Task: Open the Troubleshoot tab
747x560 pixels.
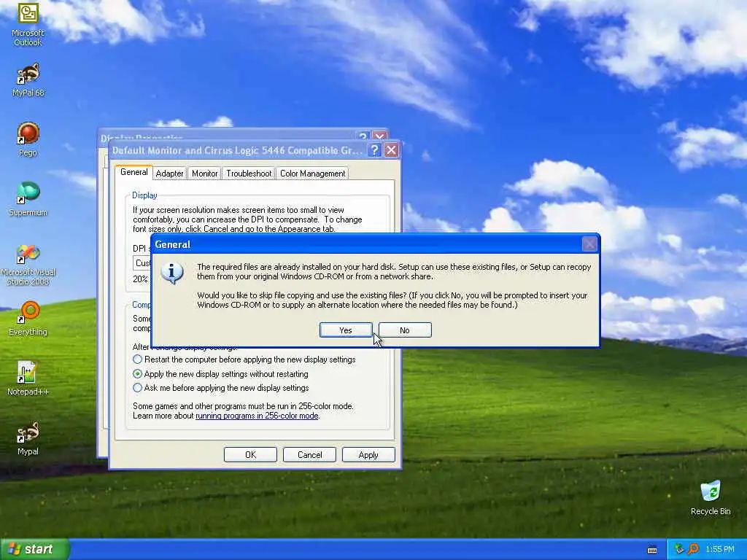Action: click(x=249, y=174)
